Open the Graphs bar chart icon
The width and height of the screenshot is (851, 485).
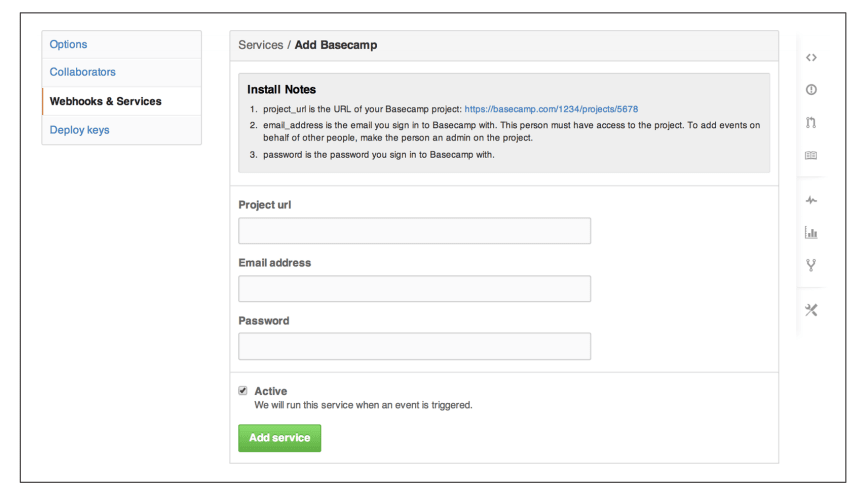tap(811, 233)
